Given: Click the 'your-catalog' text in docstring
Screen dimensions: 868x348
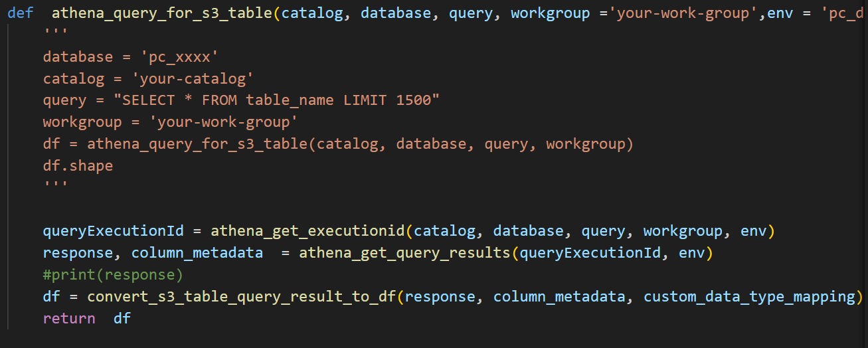Looking at the screenshot, I should coord(193,79).
